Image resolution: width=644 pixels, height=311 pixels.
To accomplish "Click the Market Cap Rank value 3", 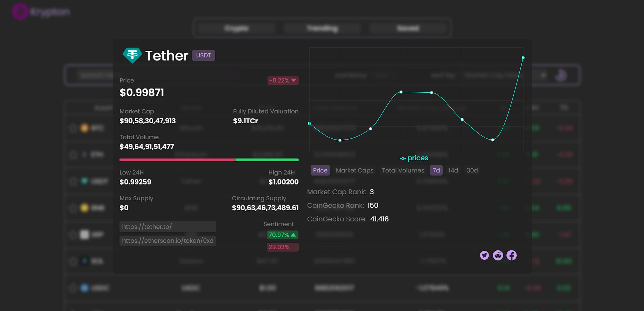I will [x=372, y=192].
